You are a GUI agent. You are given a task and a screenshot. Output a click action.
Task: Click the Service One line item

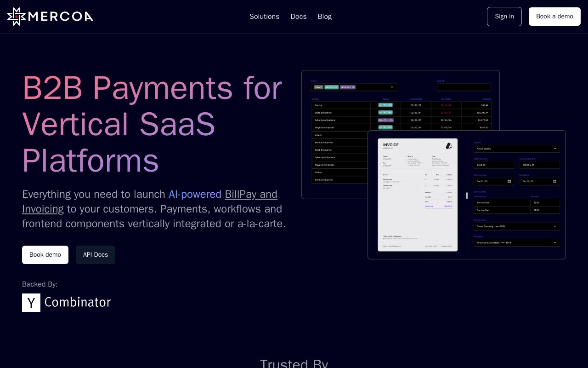pyautogui.click(x=517, y=202)
